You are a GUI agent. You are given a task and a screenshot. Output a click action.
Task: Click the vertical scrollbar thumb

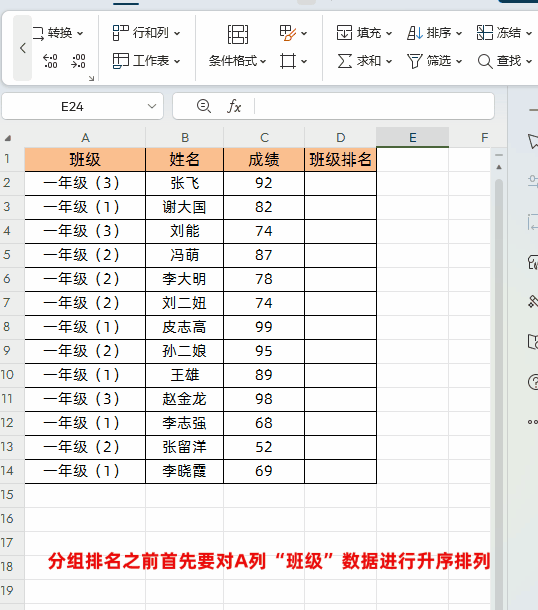[499, 393]
